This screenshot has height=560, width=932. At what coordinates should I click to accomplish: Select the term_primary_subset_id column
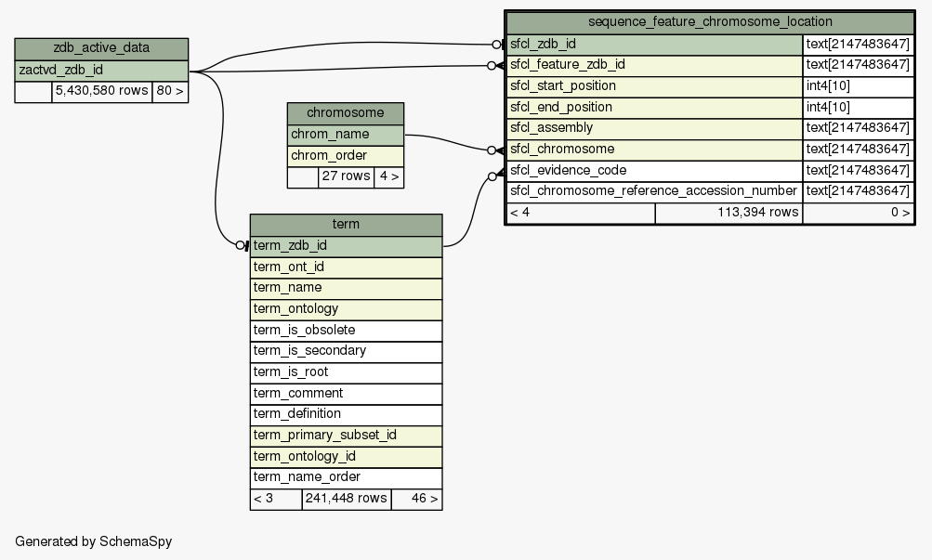[x=346, y=436]
